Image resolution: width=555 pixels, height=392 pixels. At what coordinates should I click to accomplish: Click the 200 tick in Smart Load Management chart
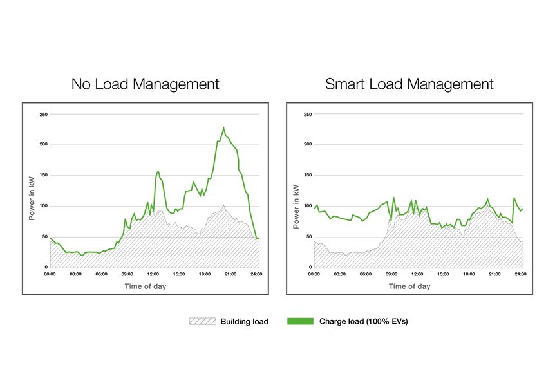click(x=308, y=144)
